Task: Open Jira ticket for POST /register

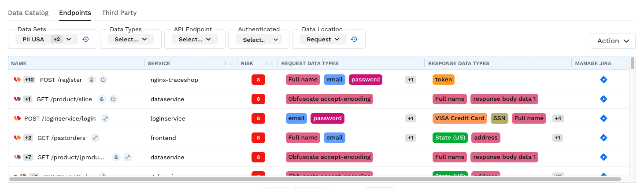Action: 603,80
